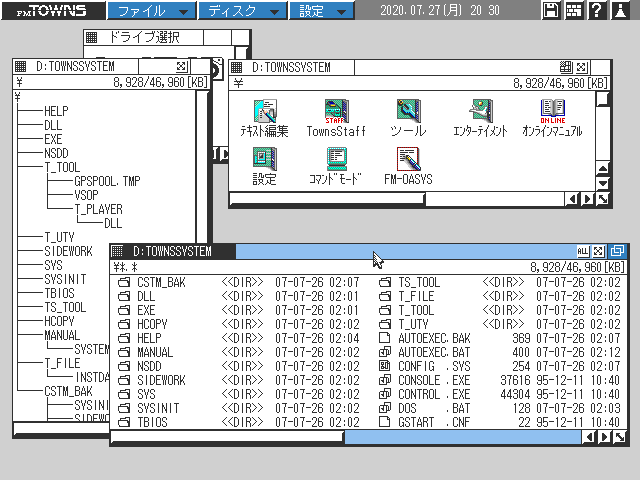Select MANUAL in the directory tree
The height and width of the screenshot is (480, 640).
coord(62,335)
